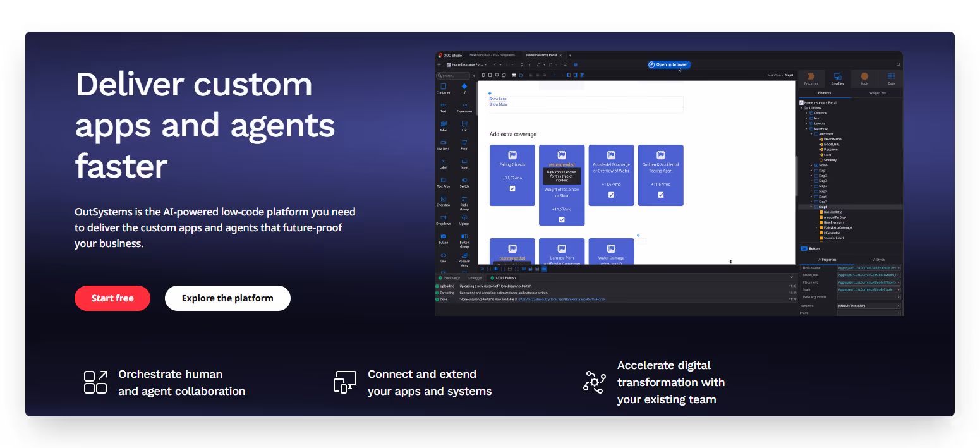Screen dimensions: 980x448
Task: Select the OnReady item in the tree
Action: point(829,160)
